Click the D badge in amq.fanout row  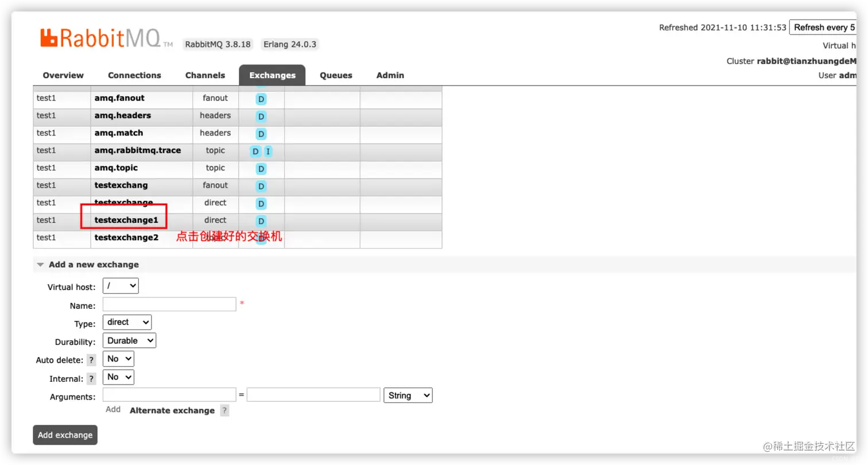click(261, 99)
